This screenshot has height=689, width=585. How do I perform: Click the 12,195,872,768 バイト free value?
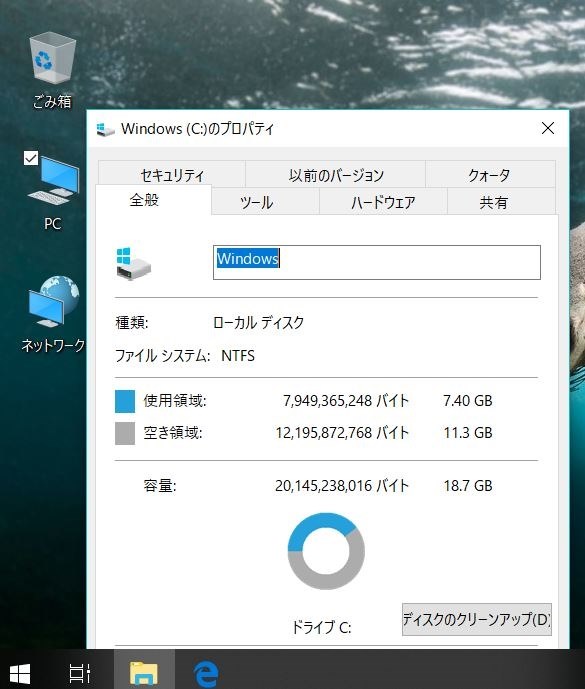point(342,433)
